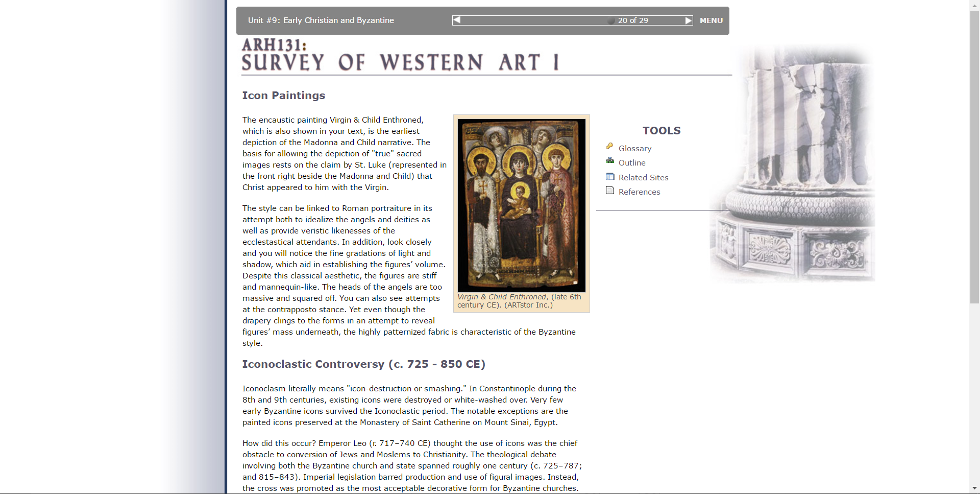Click the Unit #9 title in header

(x=321, y=20)
